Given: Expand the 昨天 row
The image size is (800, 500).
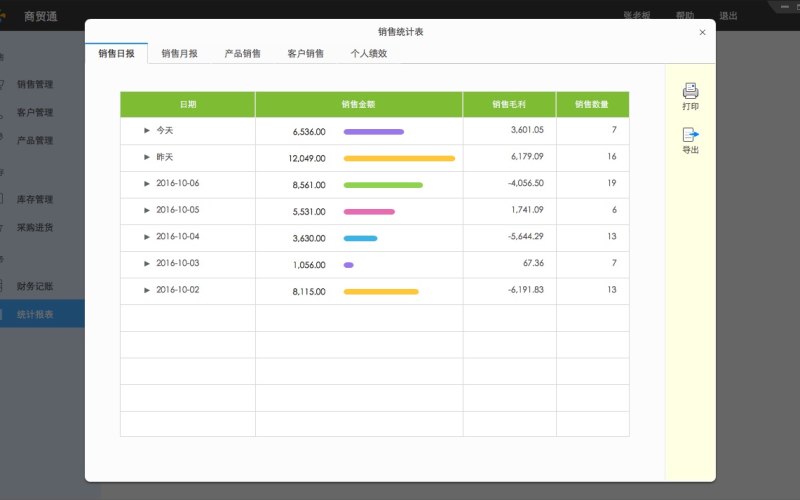Looking at the screenshot, I should (147, 157).
